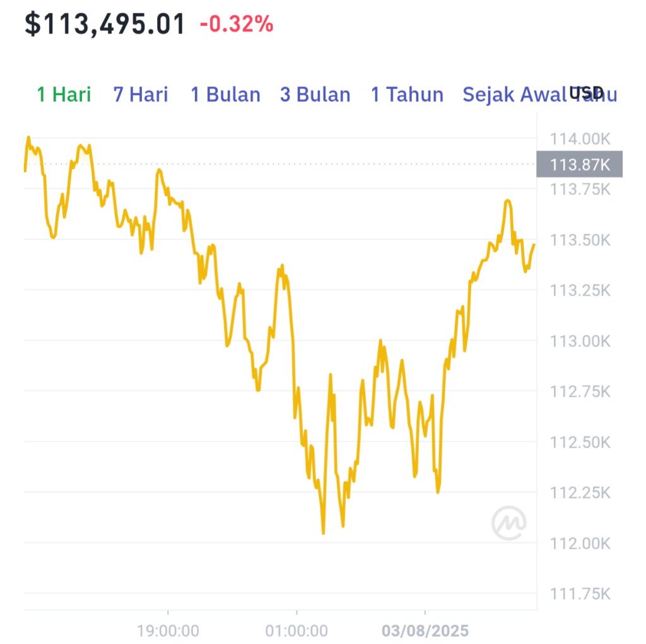Click the 113.87K price marker label
The width and height of the screenshot is (646, 644).
pos(579,164)
